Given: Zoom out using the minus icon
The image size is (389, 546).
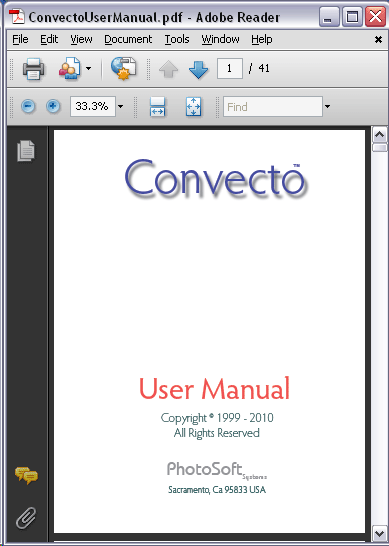Looking at the screenshot, I should click(28, 106).
